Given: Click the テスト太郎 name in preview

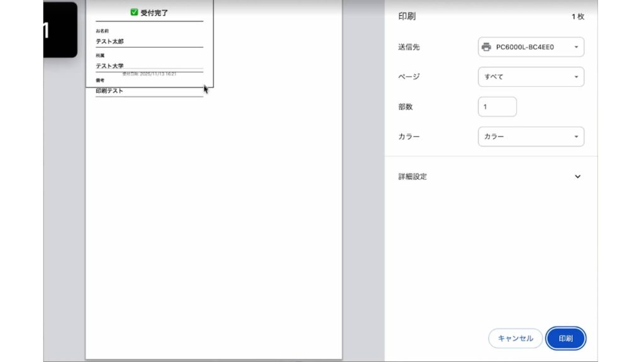Looking at the screenshot, I should click(109, 41).
